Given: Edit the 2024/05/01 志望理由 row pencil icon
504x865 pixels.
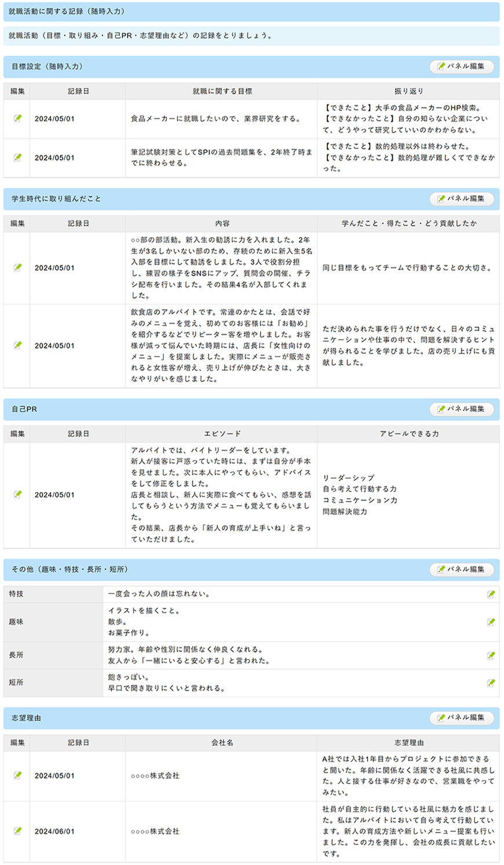Looking at the screenshot, I should [17, 775].
